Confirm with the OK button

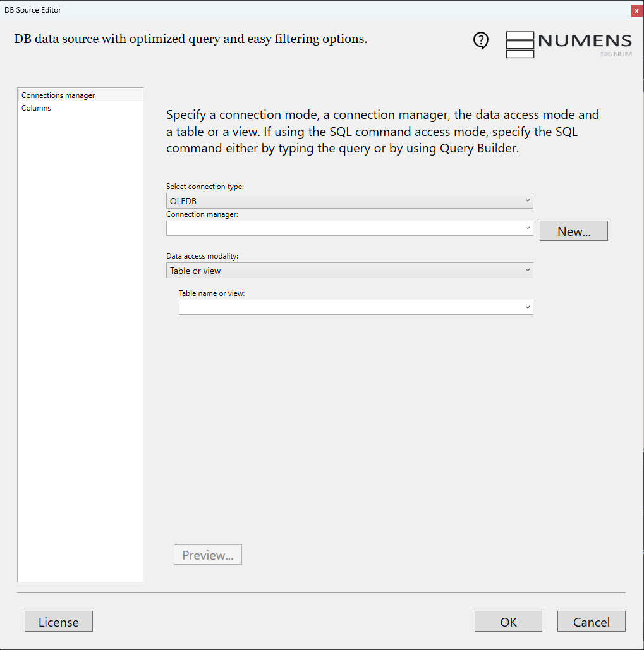pyautogui.click(x=508, y=622)
